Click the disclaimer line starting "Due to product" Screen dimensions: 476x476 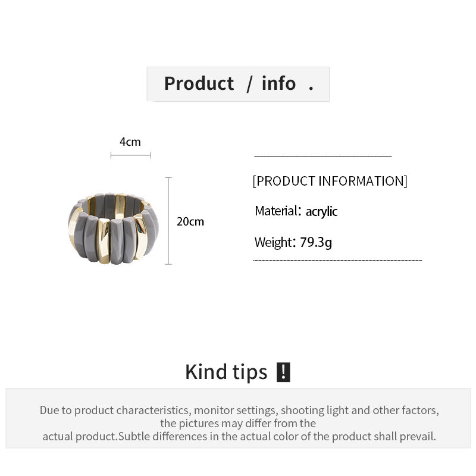[x=239, y=411]
